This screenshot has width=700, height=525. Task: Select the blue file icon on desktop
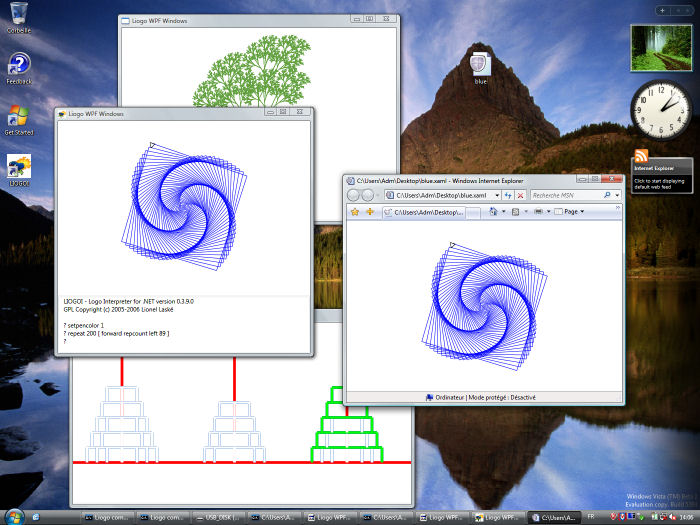(x=480, y=64)
